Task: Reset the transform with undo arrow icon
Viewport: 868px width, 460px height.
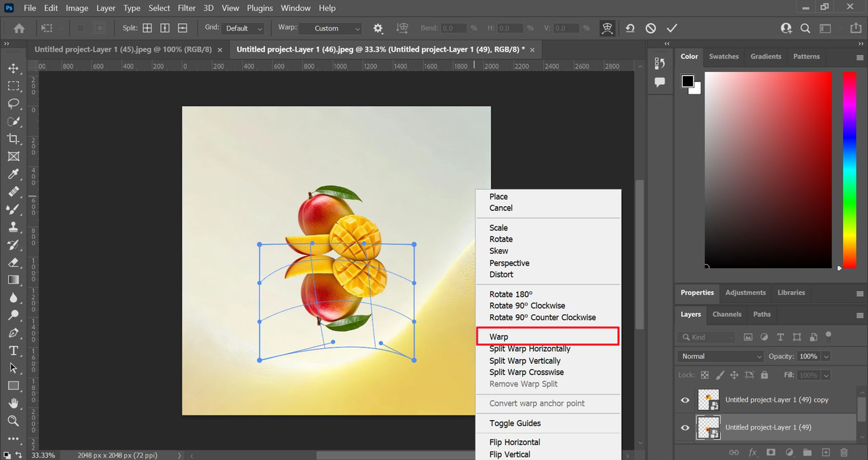Action: click(x=630, y=28)
